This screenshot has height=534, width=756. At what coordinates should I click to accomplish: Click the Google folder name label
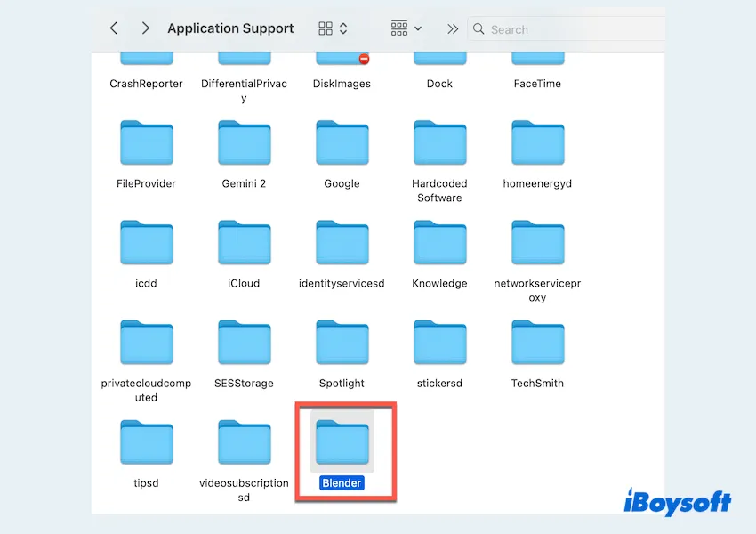(x=342, y=183)
